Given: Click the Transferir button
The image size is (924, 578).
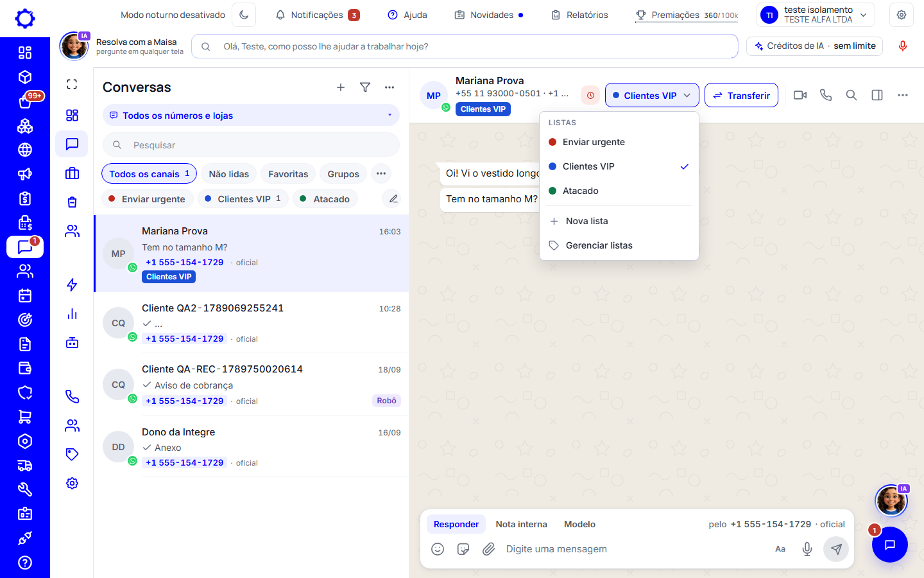Looking at the screenshot, I should [x=741, y=96].
